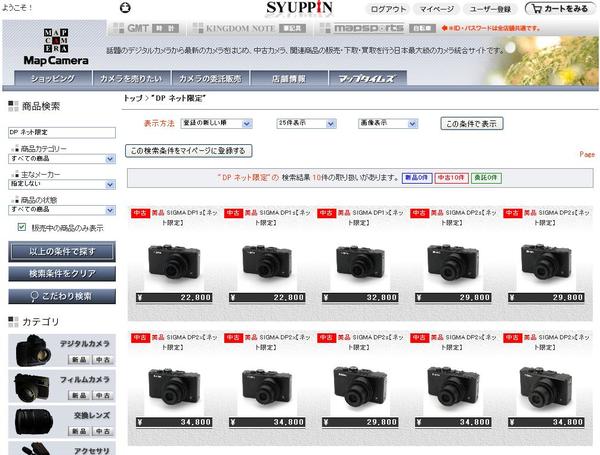Click the user avatar icon near greeting

click(x=125, y=7)
